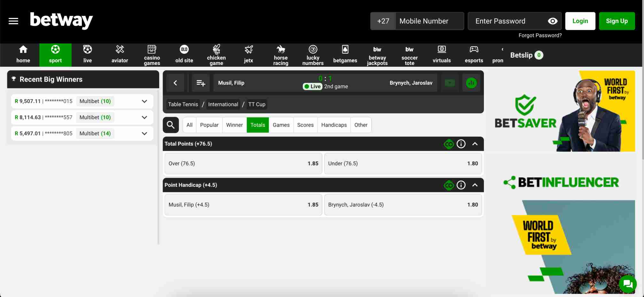Go back with the left arrow button

175,83
